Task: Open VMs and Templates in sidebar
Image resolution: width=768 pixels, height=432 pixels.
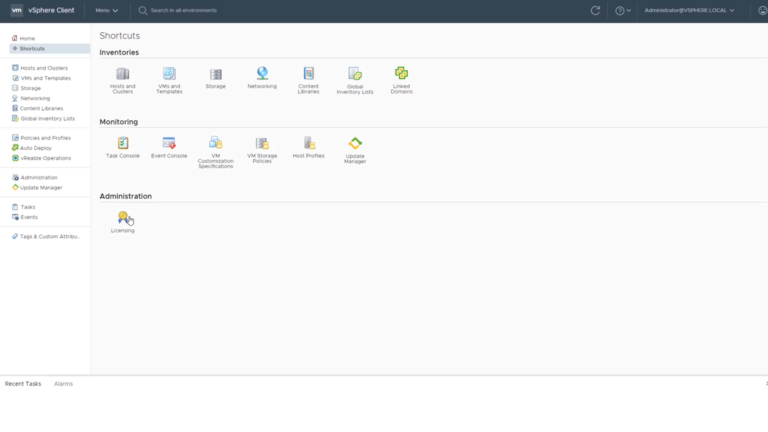Action: point(41,78)
